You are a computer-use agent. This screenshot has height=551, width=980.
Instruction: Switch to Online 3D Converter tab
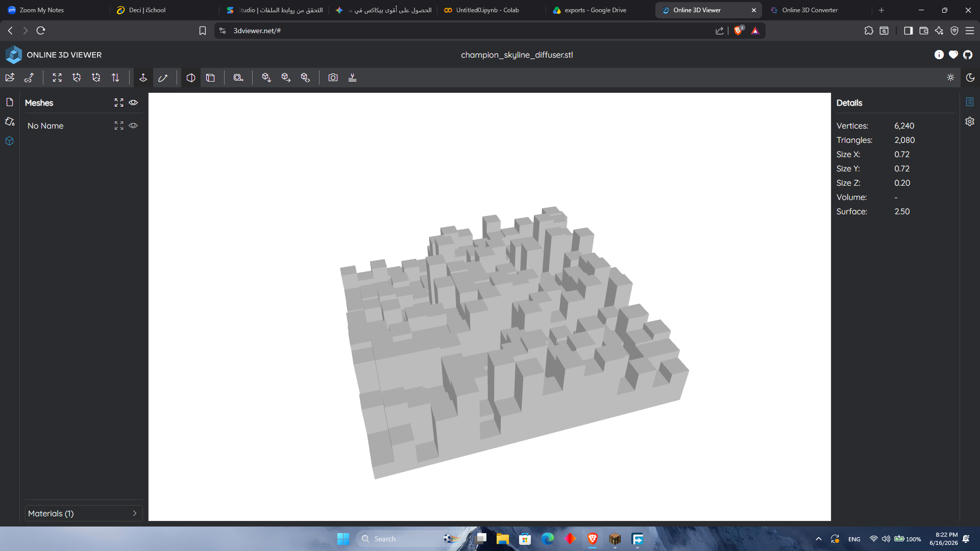point(810,10)
